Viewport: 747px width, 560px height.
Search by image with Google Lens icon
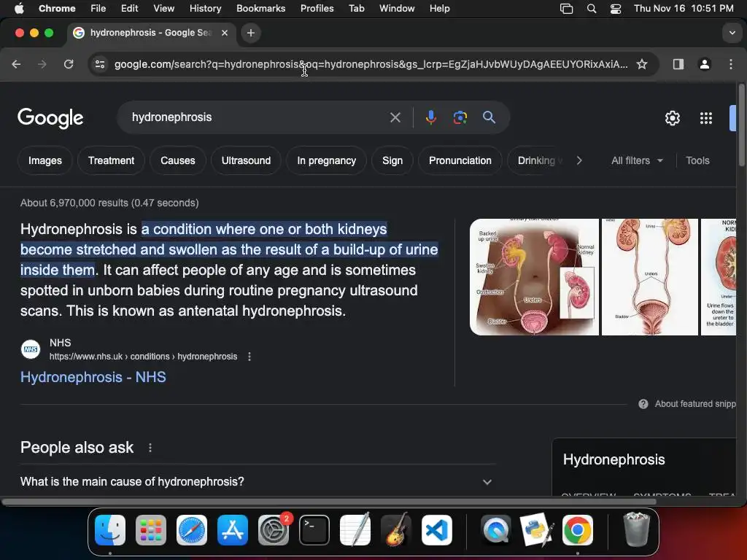click(460, 117)
